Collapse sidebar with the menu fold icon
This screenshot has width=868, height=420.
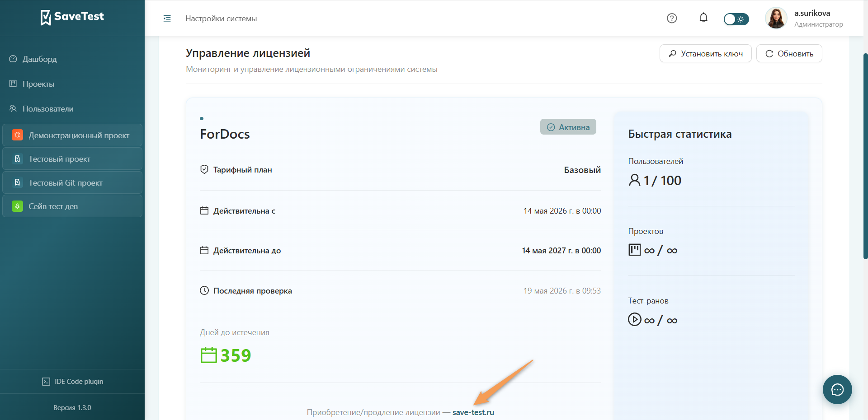(x=167, y=19)
